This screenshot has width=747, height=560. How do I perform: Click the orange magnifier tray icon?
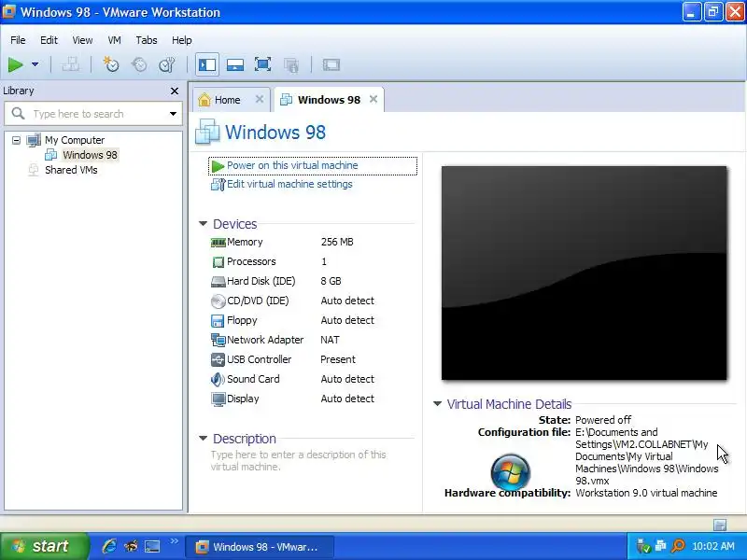pos(678,546)
